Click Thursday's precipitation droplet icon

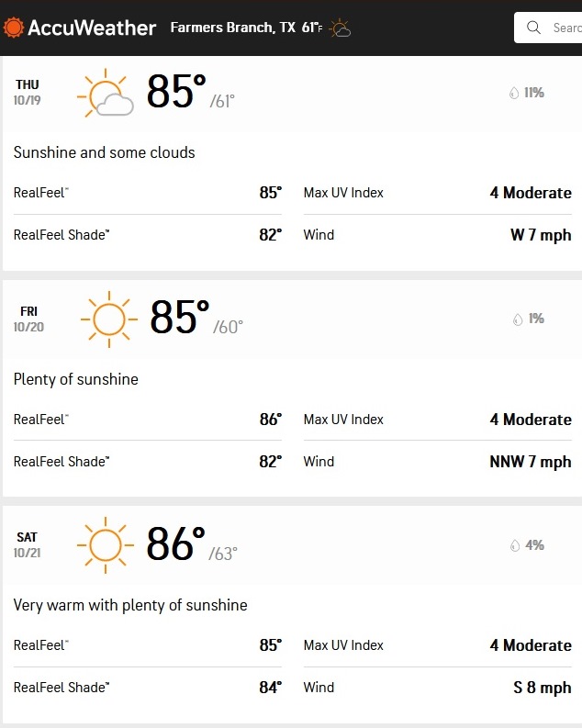coord(514,93)
